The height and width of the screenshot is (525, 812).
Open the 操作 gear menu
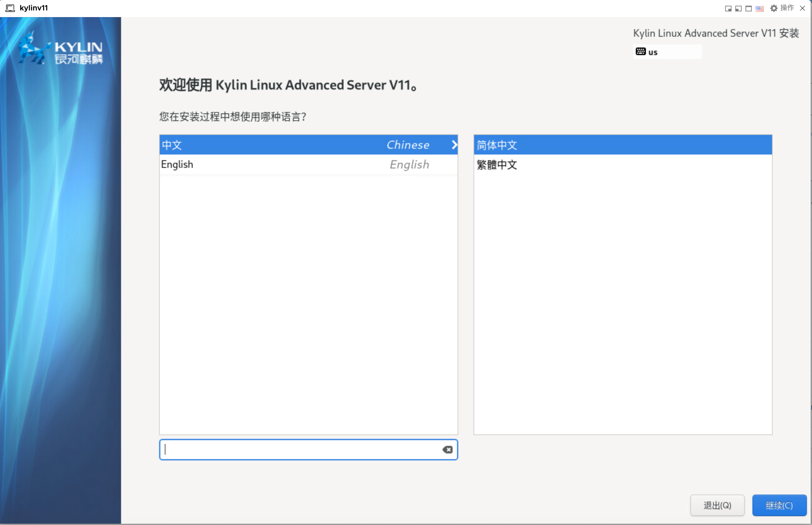click(x=774, y=8)
